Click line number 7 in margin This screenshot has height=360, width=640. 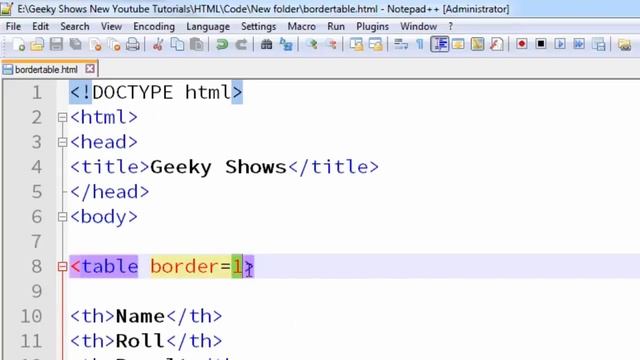37,242
